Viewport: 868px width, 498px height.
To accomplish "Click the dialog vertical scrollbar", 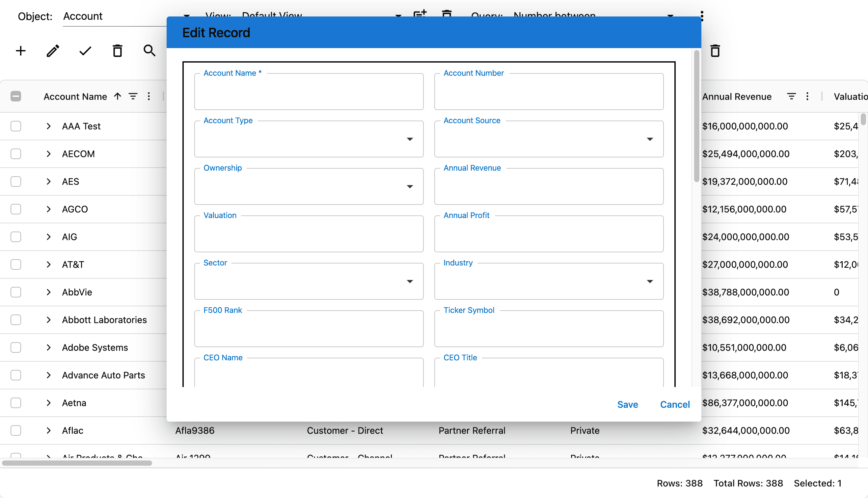I will coord(696,116).
